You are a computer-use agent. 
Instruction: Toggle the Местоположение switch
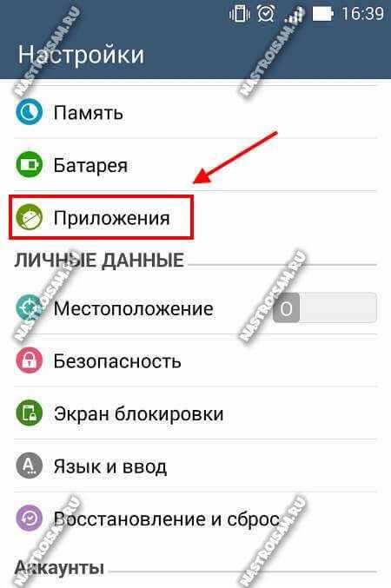click(x=325, y=308)
